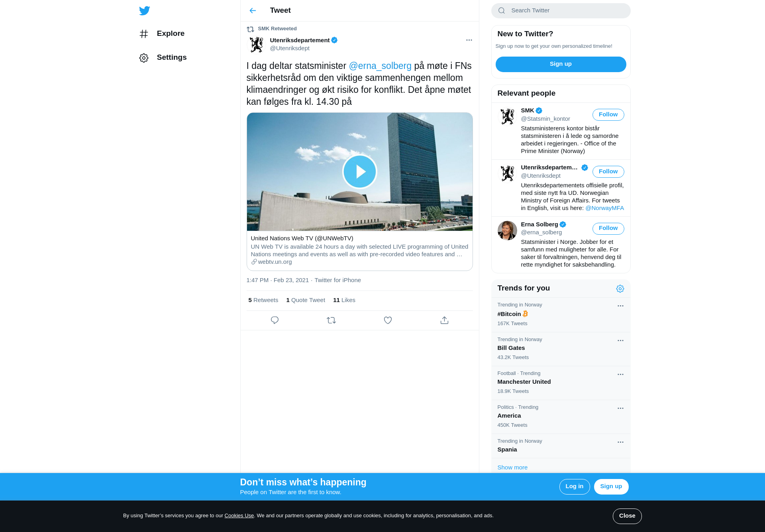
Task: Open Utenriksdepartement avatar in tweet header
Action: coord(256,45)
